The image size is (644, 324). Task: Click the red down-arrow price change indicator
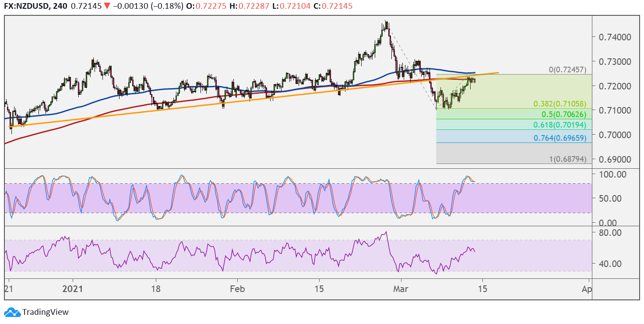click(107, 7)
